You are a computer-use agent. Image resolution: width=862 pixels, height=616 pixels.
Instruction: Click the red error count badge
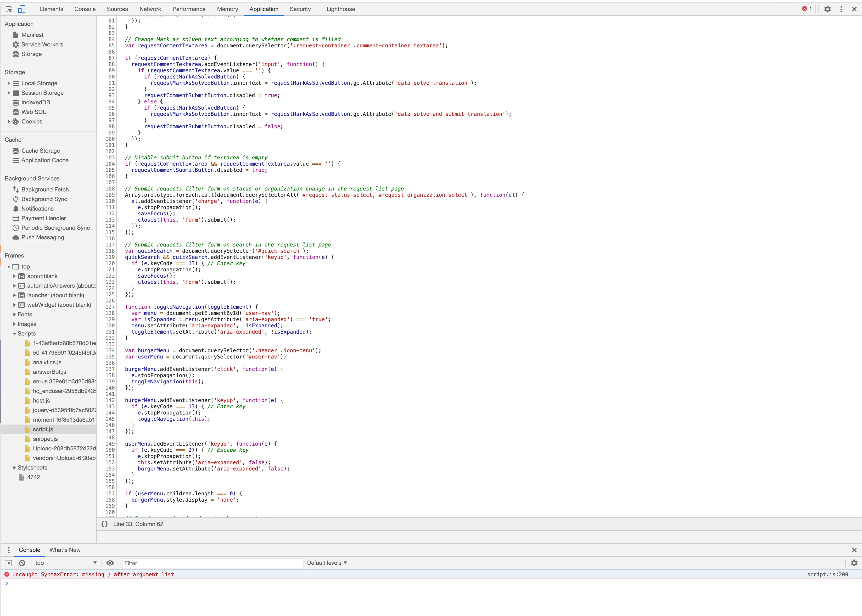pyautogui.click(x=807, y=9)
